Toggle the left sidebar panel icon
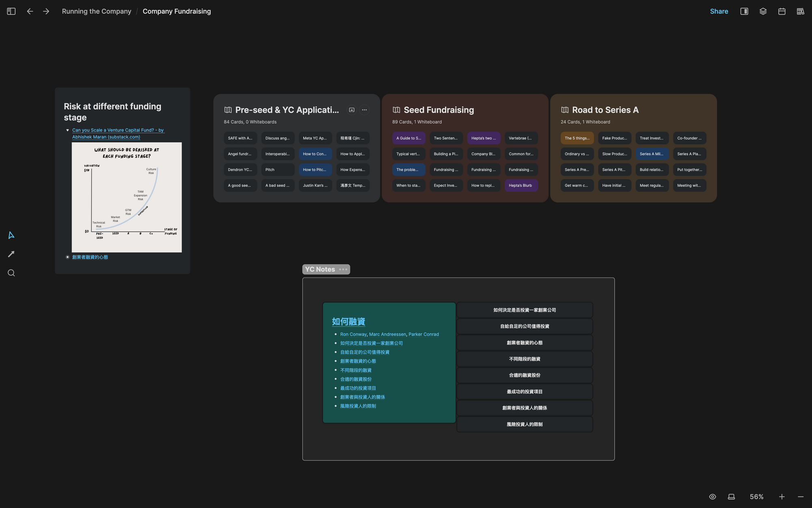The image size is (812, 508). [11, 11]
